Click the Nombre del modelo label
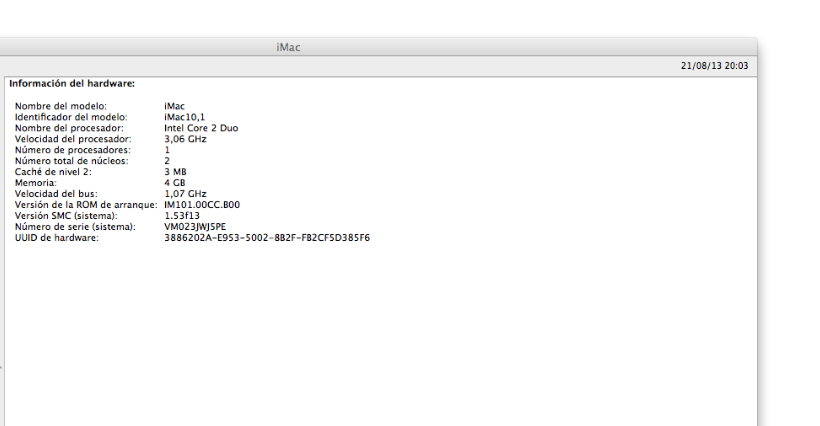820x426 pixels. click(61, 106)
